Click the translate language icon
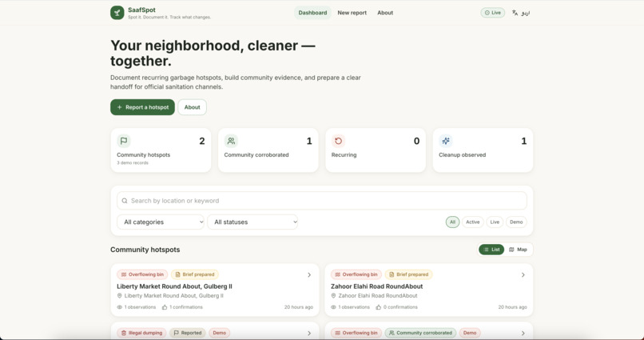The width and height of the screenshot is (644, 340). click(x=515, y=13)
